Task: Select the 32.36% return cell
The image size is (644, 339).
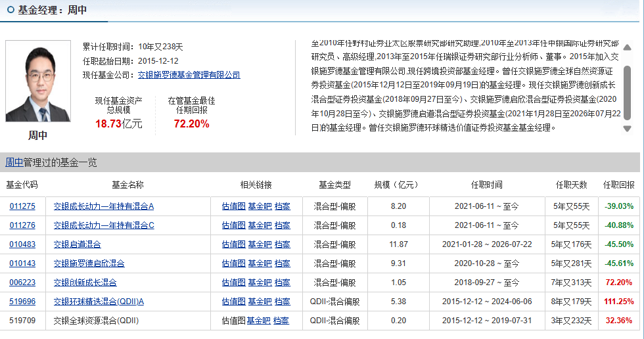Action: tap(619, 321)
